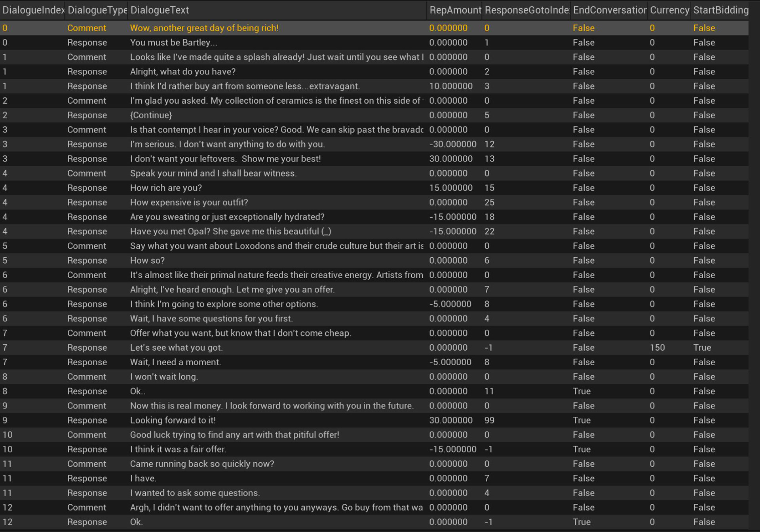The width and height of the screenshot is (760, 532).
Task: Sort by the RepAmount column header
Action: 455,10
